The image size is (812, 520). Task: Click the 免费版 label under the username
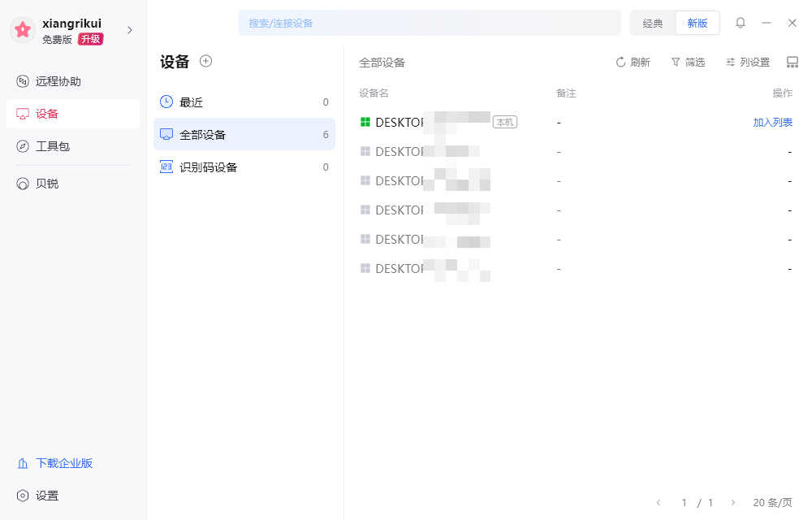[x=57, y=40]
